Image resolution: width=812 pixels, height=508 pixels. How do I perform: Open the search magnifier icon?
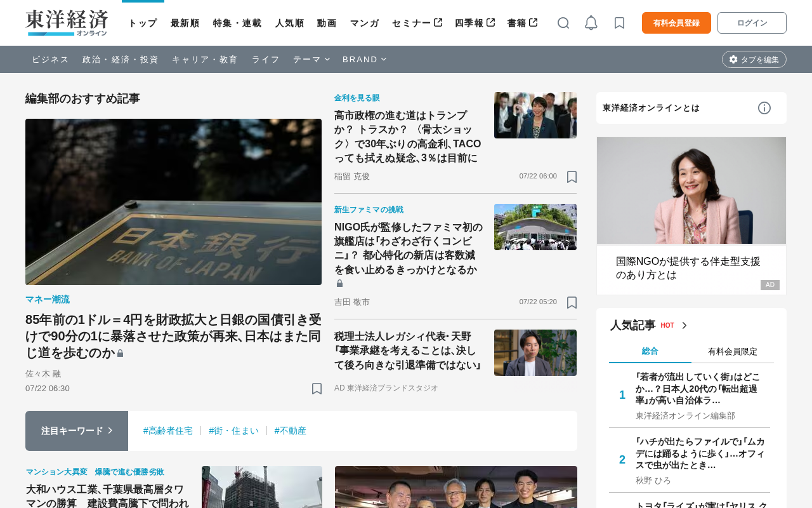pos(563,23)
